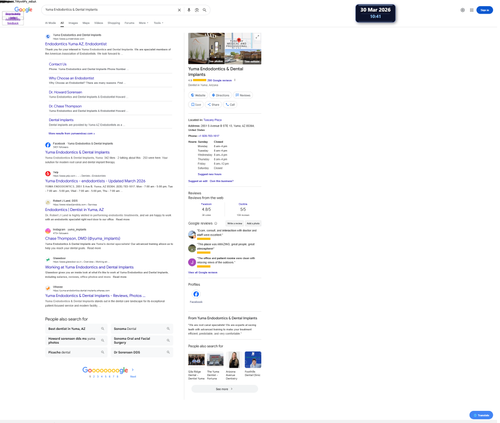500x423 pixels.
Task: Click the Reviews button in business panel
Action: (243, 95)
